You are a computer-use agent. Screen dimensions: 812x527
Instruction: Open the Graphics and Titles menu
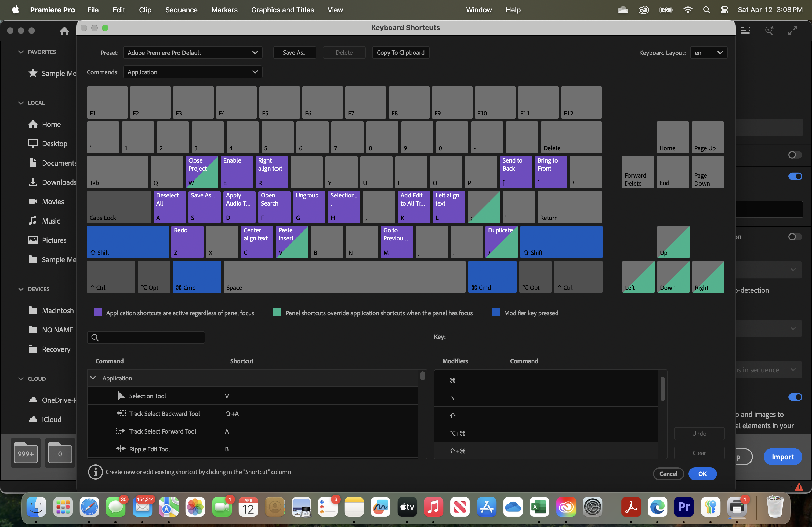point(282,10)
